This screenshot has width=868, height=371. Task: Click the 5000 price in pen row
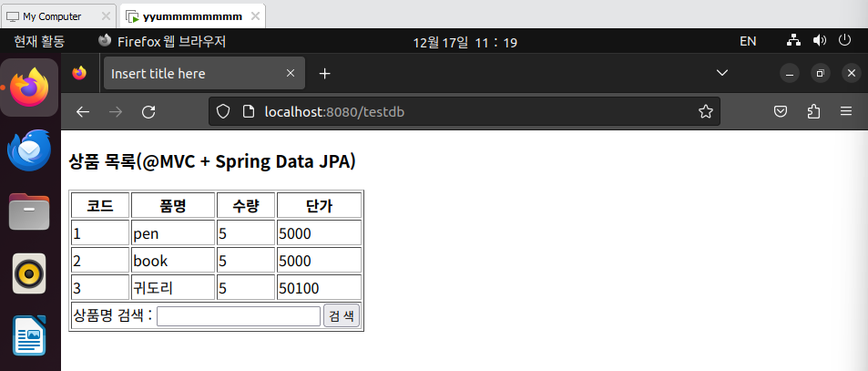[320, 233]
